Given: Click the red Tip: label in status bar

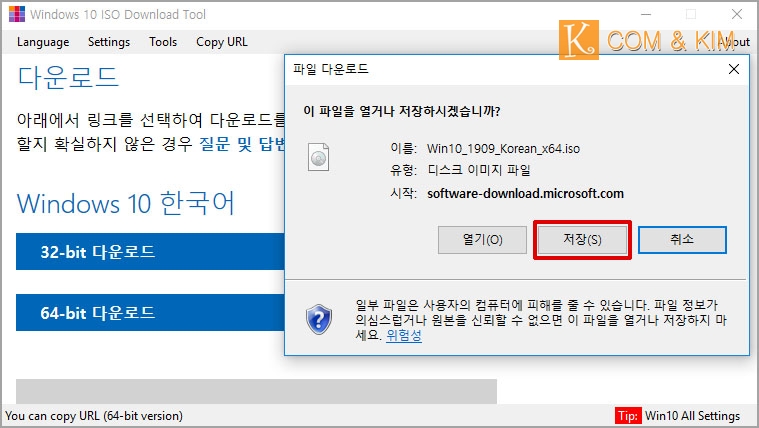Looking at the screenshot, I should (628, 416).
